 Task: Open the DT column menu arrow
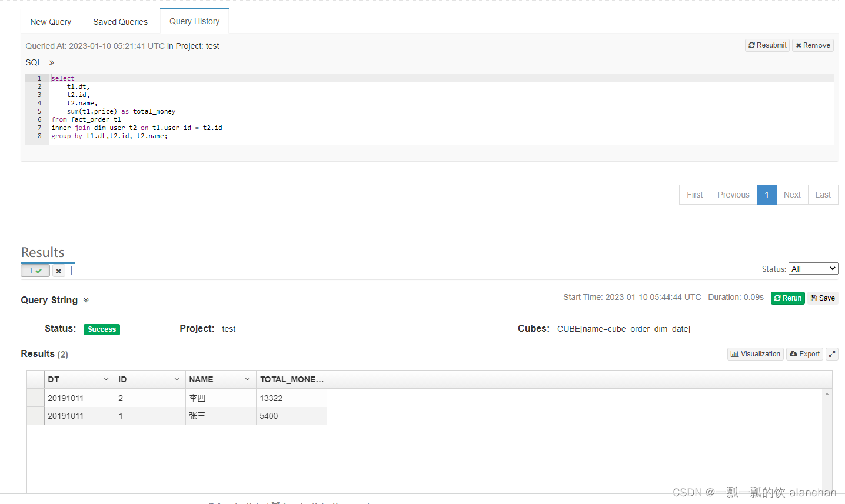[x=106, y=379]
